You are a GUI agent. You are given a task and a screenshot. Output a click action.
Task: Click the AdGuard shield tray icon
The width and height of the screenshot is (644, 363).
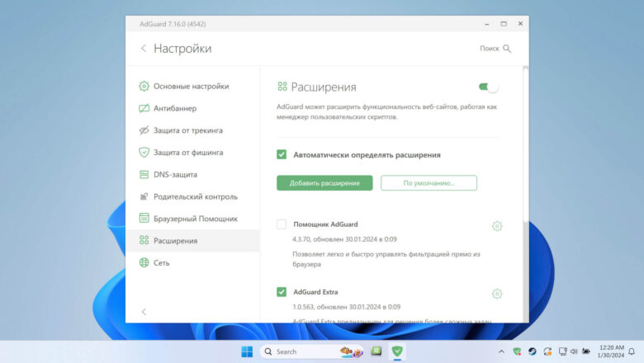[517, 351]
